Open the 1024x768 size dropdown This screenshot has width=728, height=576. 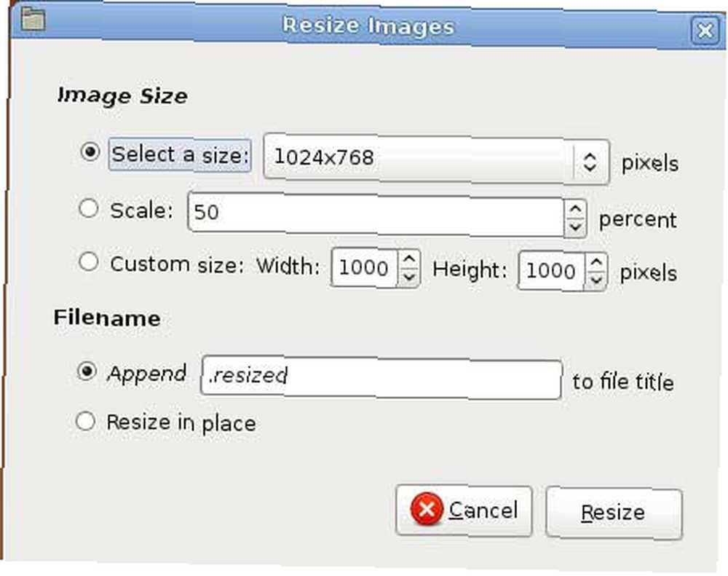(x=436, y=159)
